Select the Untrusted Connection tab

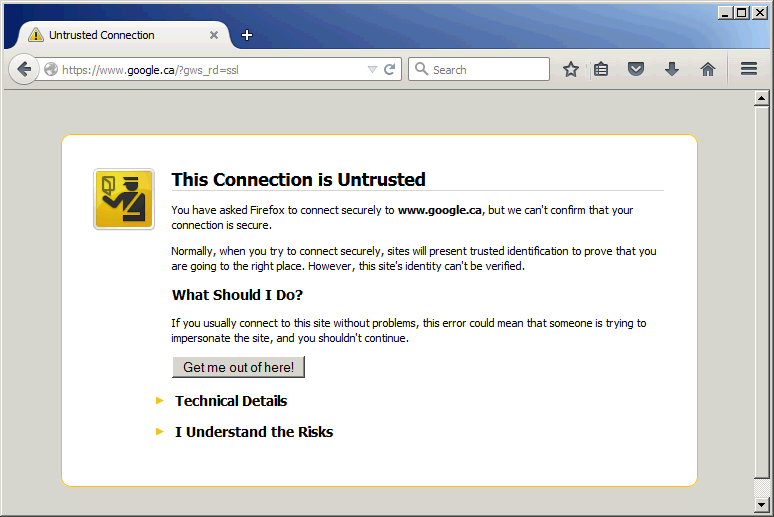click(123, 35)
